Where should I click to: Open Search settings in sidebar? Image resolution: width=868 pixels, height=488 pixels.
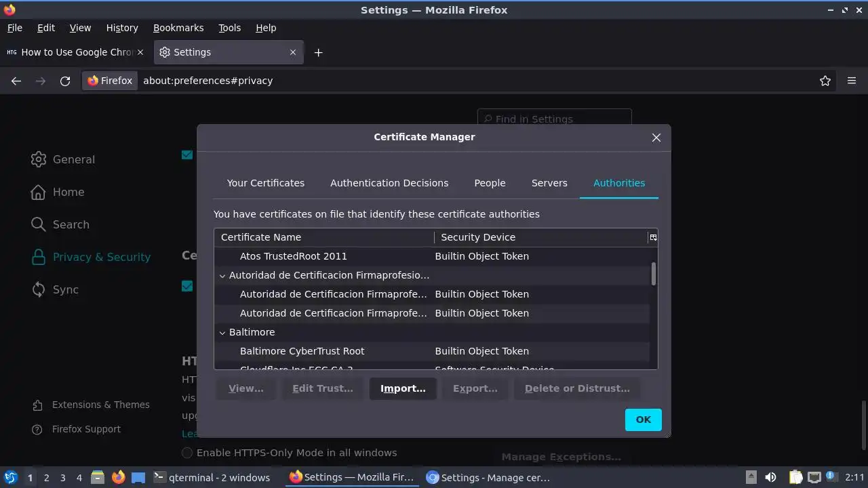coord(60,224)
